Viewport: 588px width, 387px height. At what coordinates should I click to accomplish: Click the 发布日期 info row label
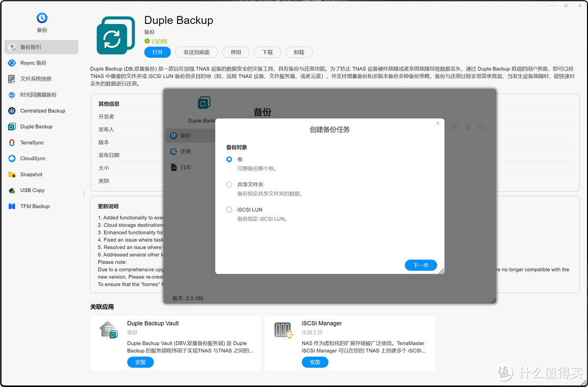click(x=109, y=155)
